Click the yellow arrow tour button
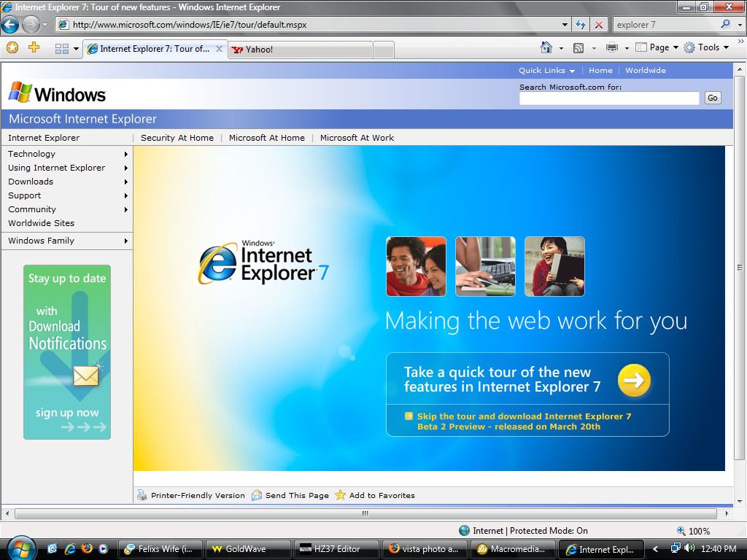747x560 pixels. pyautogui.click(x=634, y=380)
